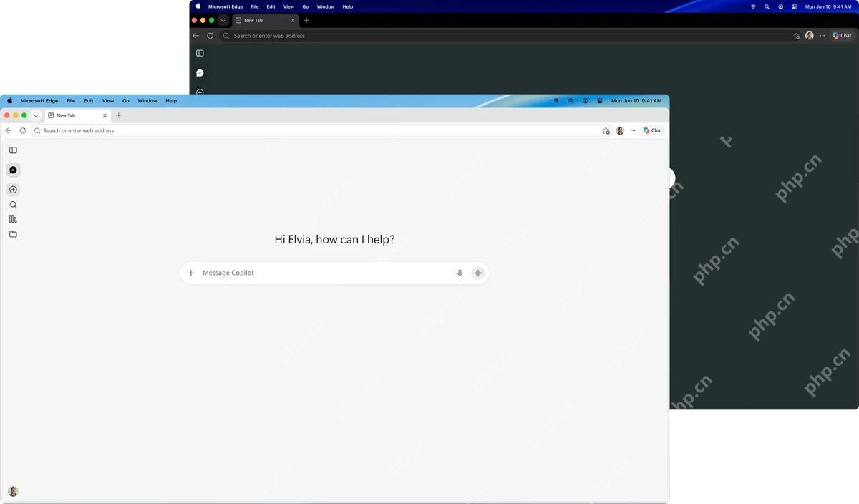Open Chat button in dark Edge window
This screenshot has height=504, width=859.
coord(842,35)
